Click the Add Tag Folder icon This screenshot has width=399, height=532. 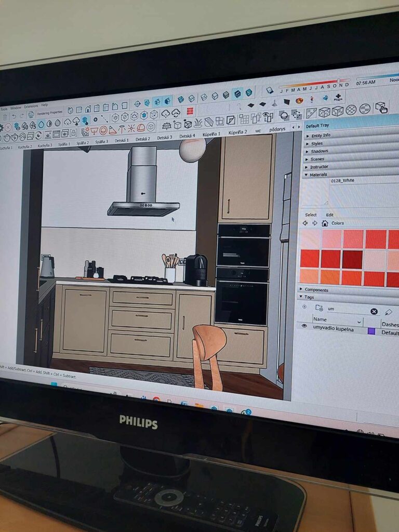[318, 308]
